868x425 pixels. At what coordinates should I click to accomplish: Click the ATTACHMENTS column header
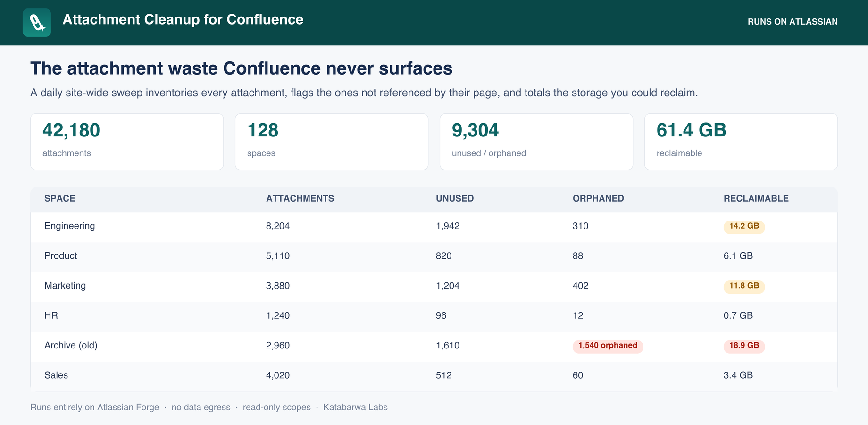(300, 199)
